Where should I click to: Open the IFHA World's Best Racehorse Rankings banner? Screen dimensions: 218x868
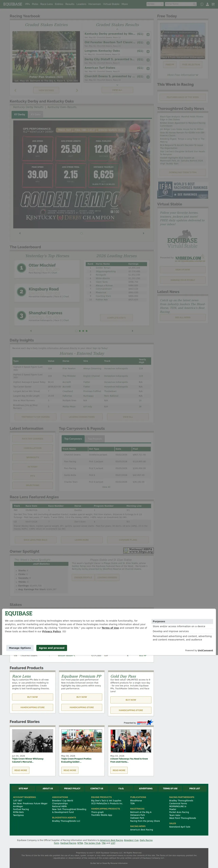tap(183, 190)
